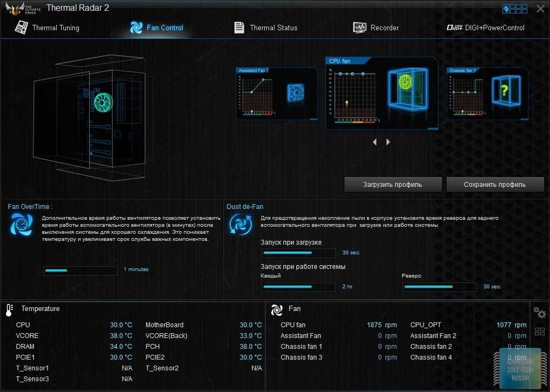
Task: Click the Загрузить профиль button
Action: point(393,184)
